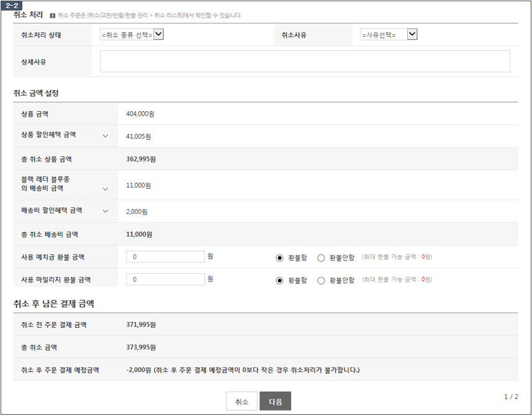Click the info icon beside 취소 처리
Image resolution: width=532 pixels, height=416 pixels.
pos(52,16)
